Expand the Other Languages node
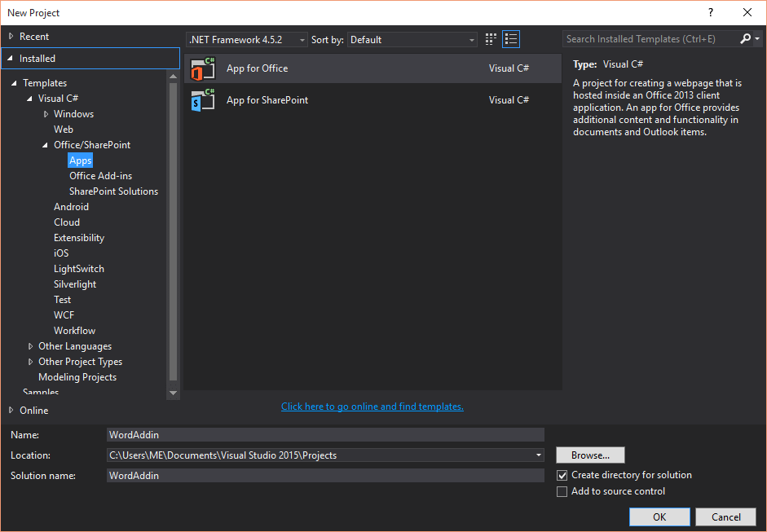Viewport: 767px width, 532px height. click(x=30, y=346)
